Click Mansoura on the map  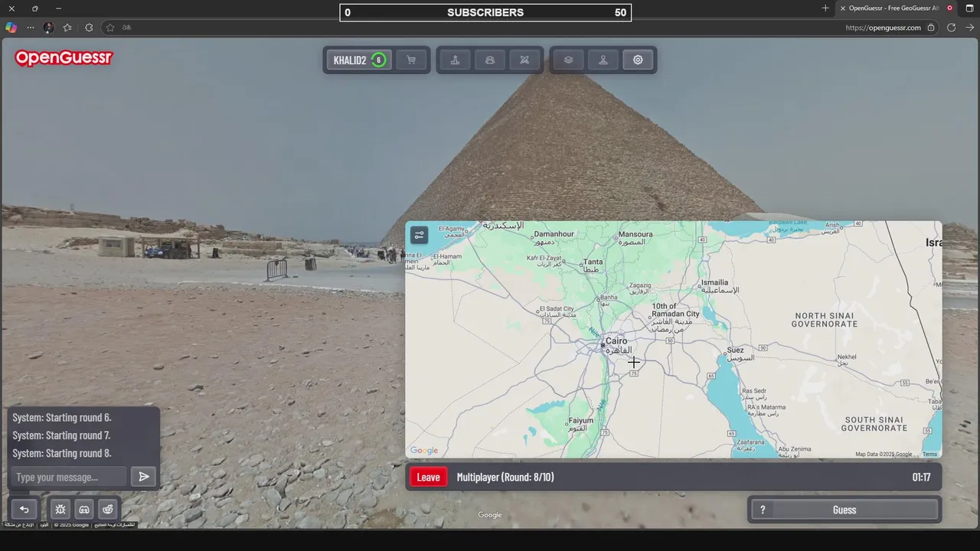pyautogui.click(x=635, y=234)
